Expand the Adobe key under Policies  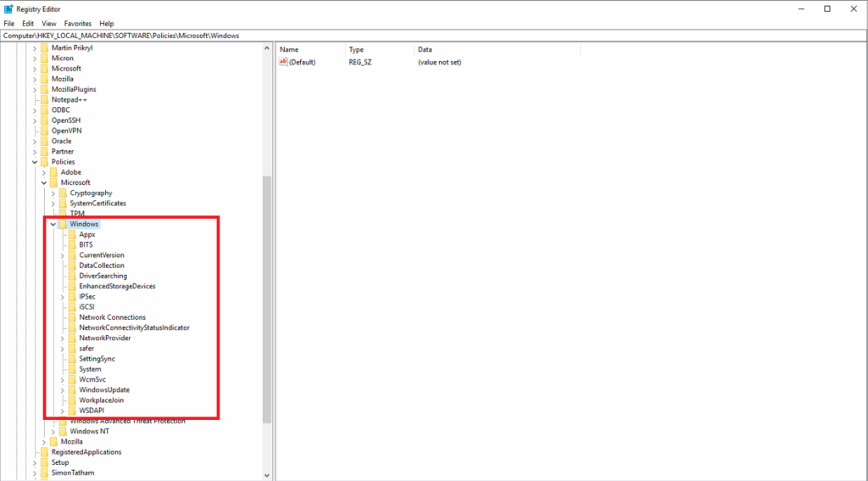(x=44, y=172)
